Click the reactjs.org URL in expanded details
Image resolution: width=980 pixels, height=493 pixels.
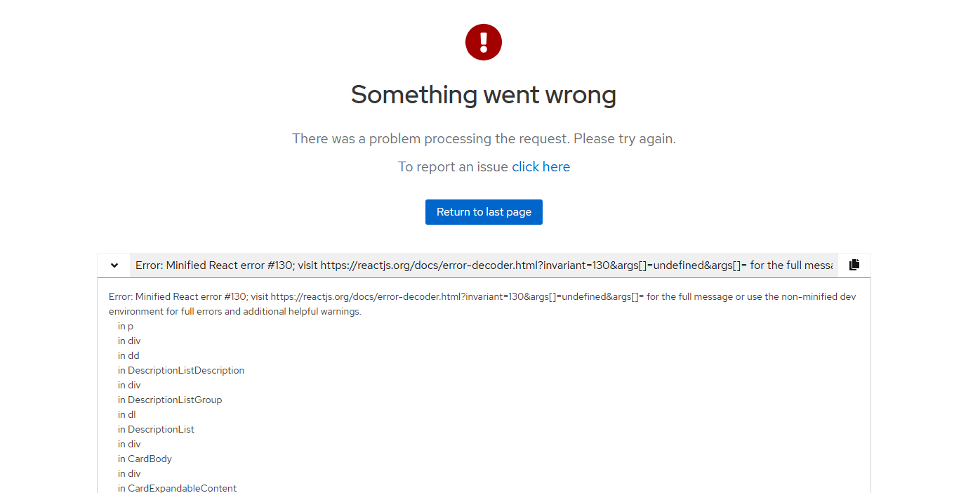pos(457,296)
